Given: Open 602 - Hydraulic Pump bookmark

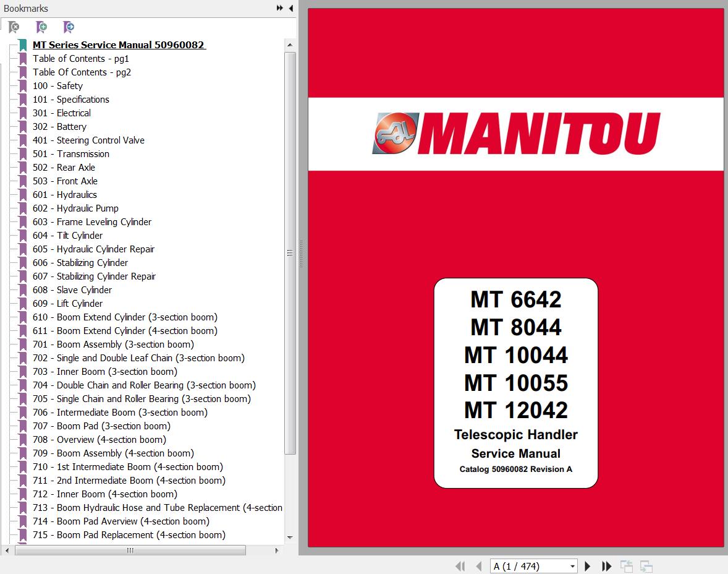Looking at the screenshot, I should tap(75, 208).
